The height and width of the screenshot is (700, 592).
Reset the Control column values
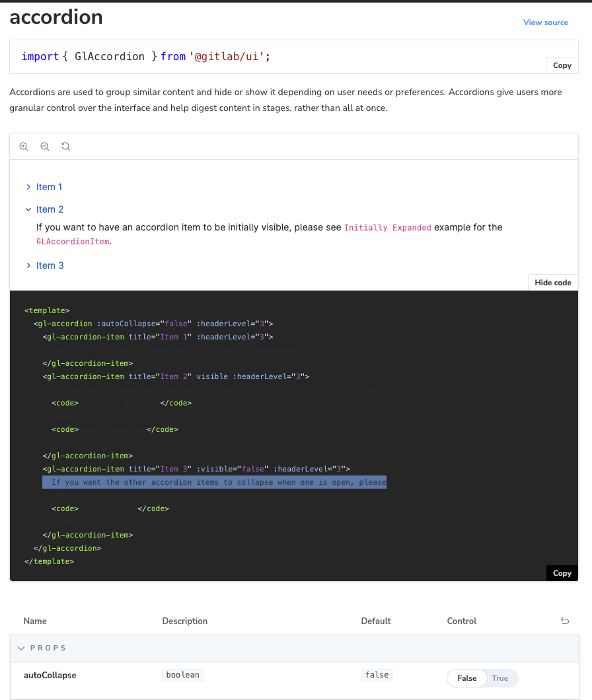[565, 621]
